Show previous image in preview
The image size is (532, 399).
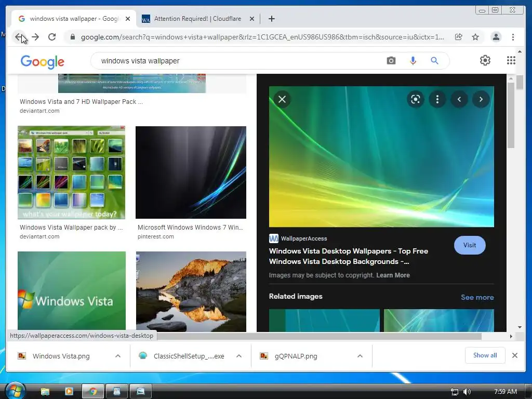coord(459,99)
